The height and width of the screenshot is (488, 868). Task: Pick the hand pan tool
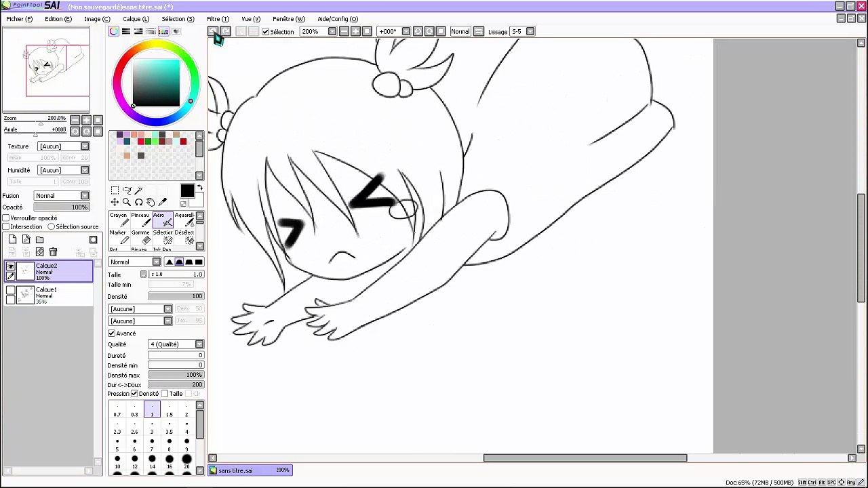coord(151,202)
